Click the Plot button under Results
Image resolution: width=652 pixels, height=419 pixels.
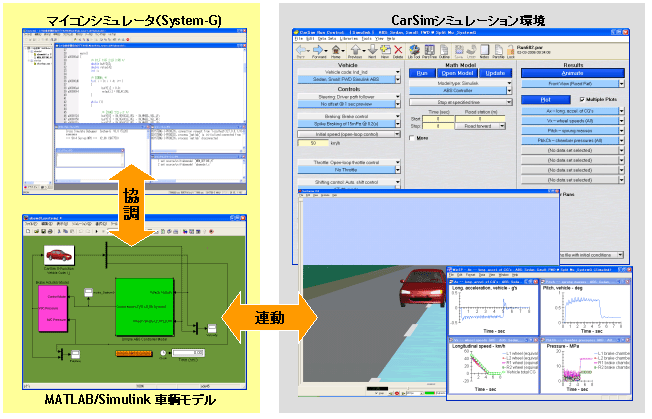(546, 100)
